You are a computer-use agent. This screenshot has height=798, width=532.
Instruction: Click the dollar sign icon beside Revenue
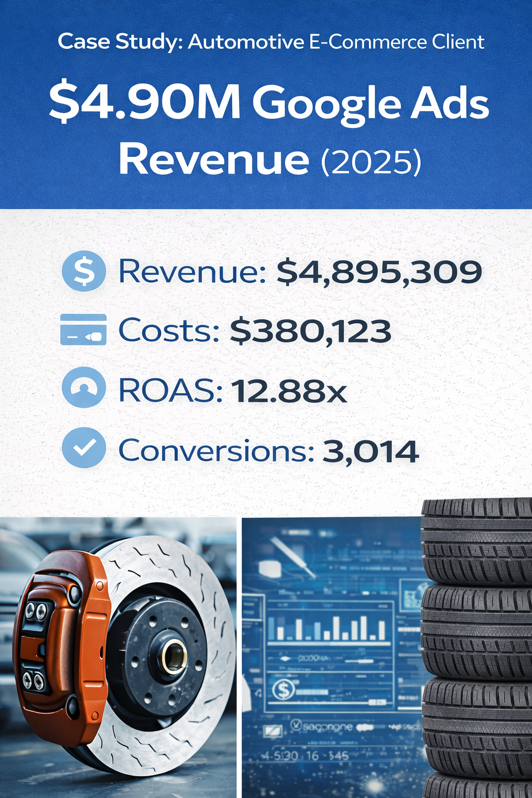click(84, 271)
